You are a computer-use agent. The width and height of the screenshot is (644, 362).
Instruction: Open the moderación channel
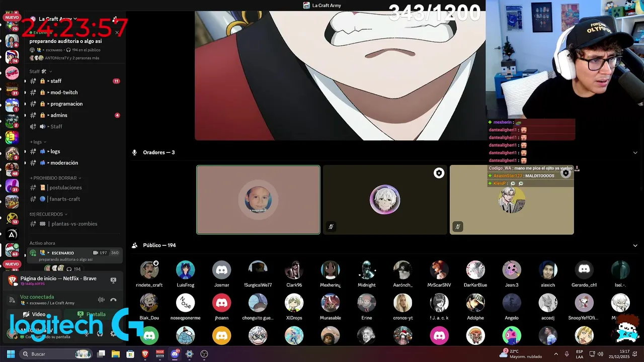click(74, 163)
